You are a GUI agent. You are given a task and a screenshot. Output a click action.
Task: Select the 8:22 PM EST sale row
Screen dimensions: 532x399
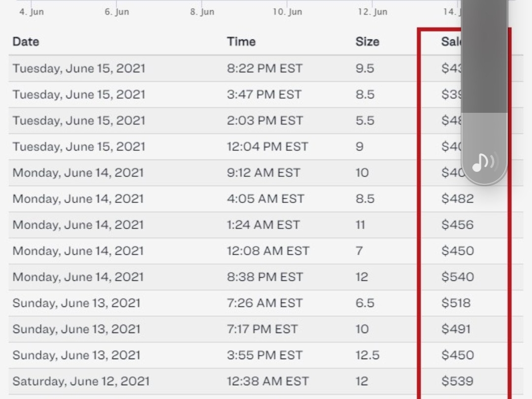[x=266, y=68]
